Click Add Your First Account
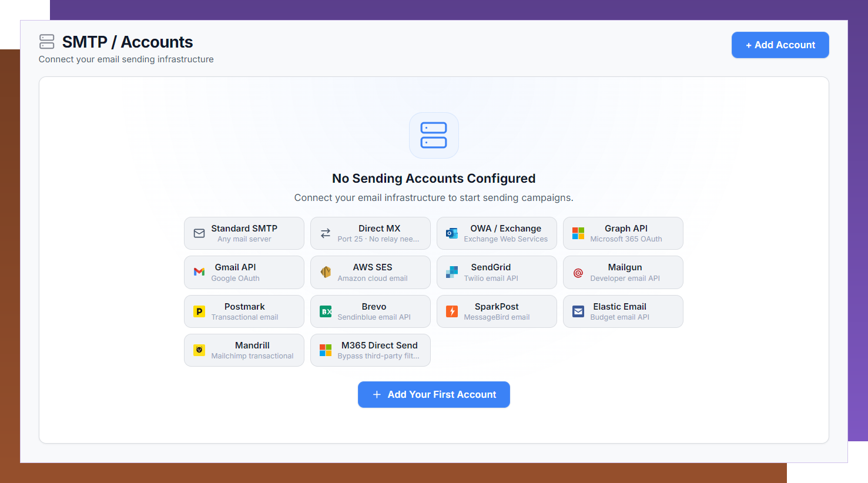This screenshot has width=868, height=483. point(434,394)
